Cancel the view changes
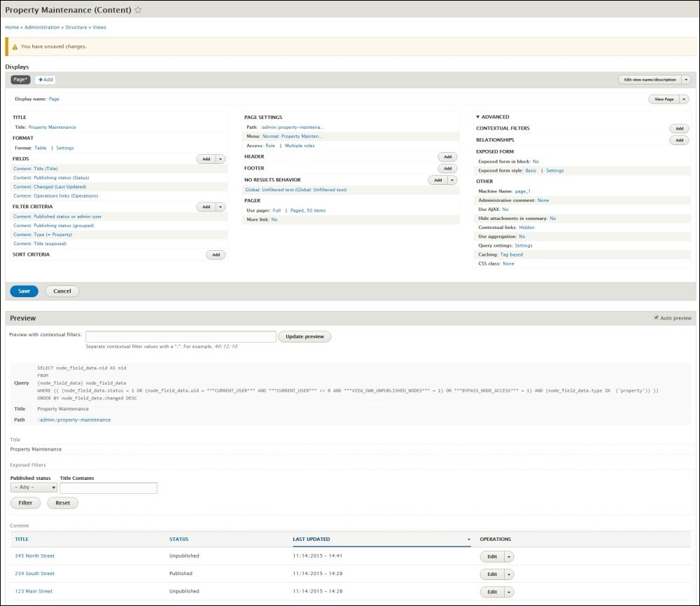 pos(62,291)
